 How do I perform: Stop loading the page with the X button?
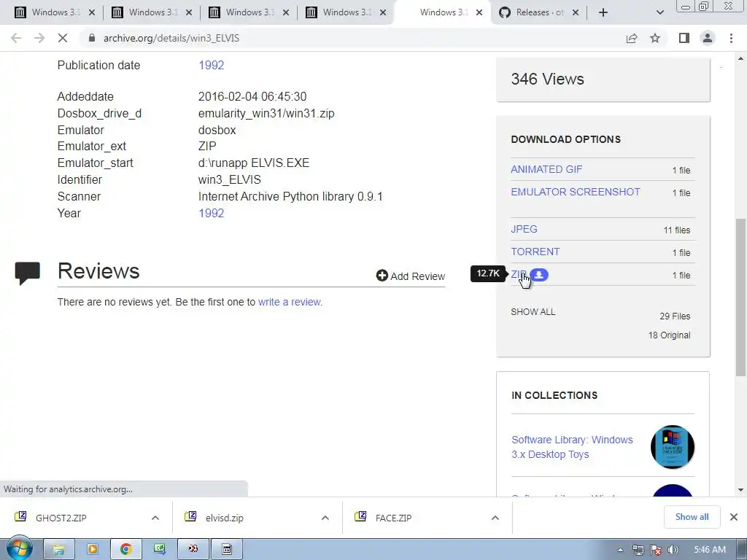pyautogui.click(x=63, y=38)
